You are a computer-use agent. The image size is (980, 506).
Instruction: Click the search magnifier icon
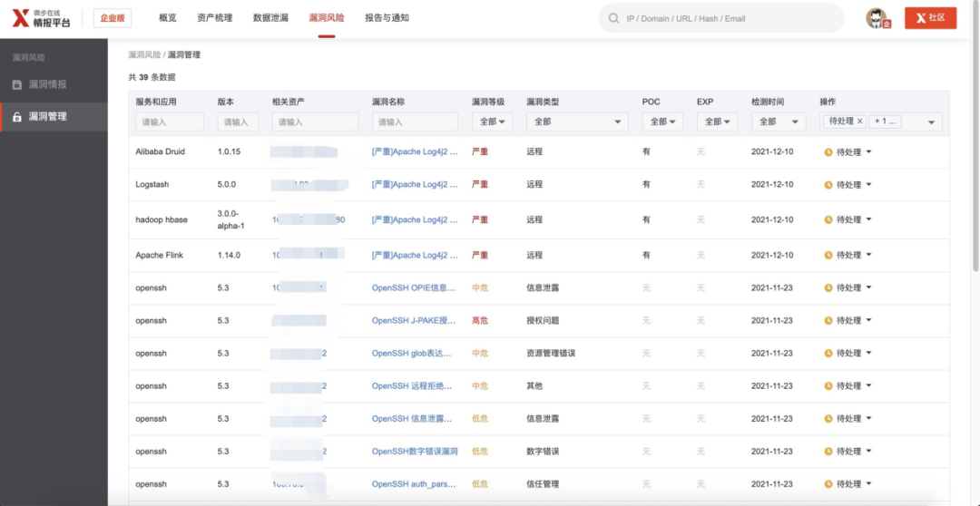(614, 19)
